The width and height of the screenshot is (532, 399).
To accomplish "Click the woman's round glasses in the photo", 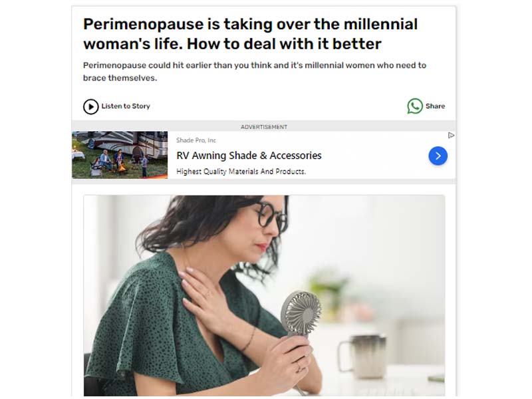I will point(271,217).
